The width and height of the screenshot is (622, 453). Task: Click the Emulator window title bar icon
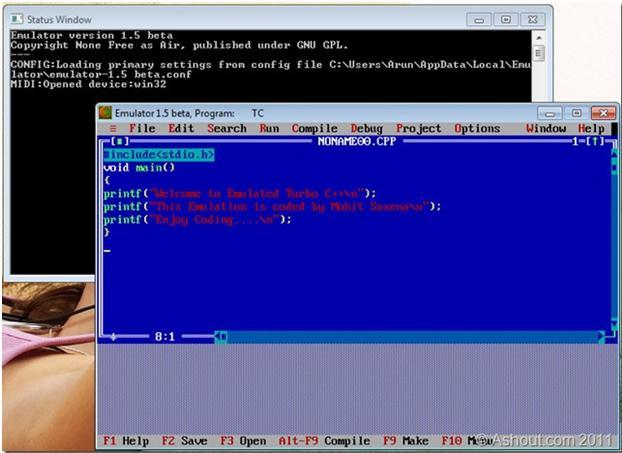coord(105,113)
